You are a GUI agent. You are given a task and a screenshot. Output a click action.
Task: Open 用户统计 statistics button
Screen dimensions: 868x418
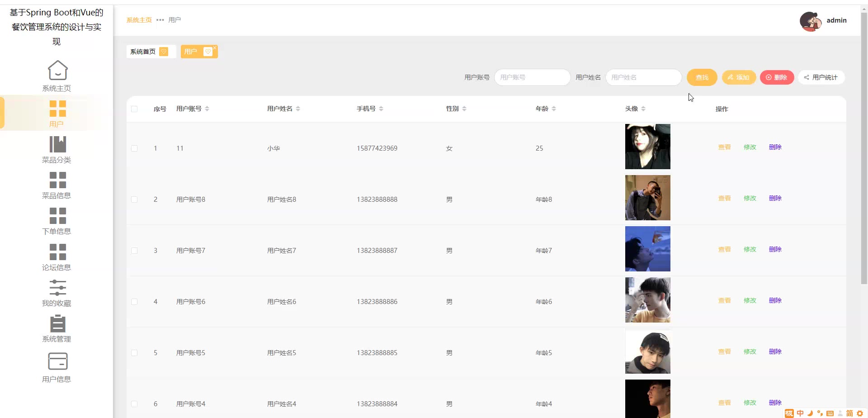pos(821,77)
